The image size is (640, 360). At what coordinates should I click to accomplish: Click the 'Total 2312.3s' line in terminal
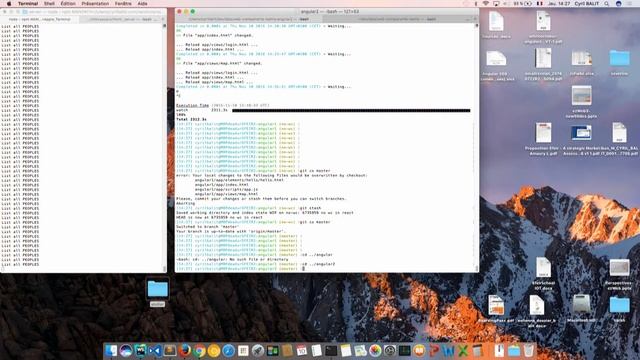point(191,119)
